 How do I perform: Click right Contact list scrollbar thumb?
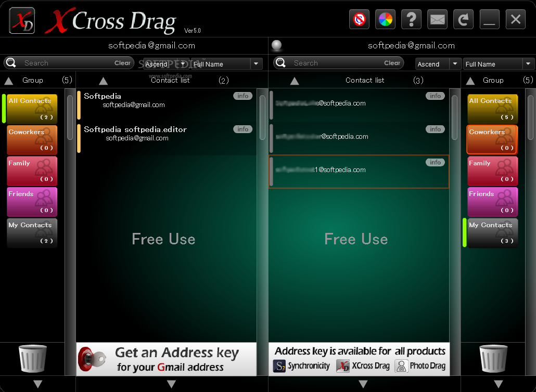(x=454, y=117)
